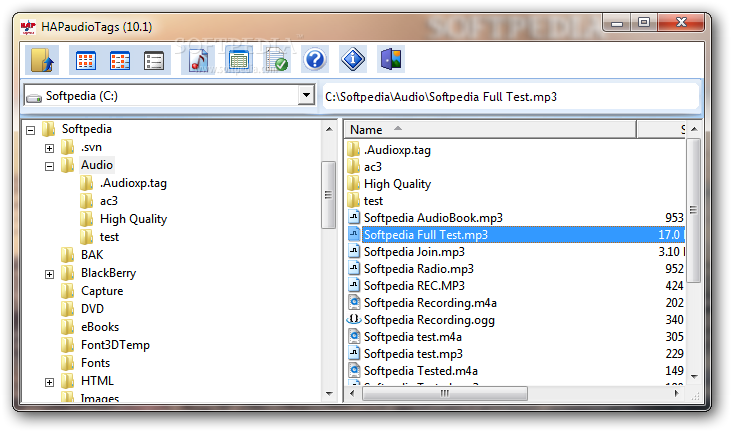The height and width of the screenshot is (432, 732).
Task: Switch to details list view
Action: (x=154, y=61)
